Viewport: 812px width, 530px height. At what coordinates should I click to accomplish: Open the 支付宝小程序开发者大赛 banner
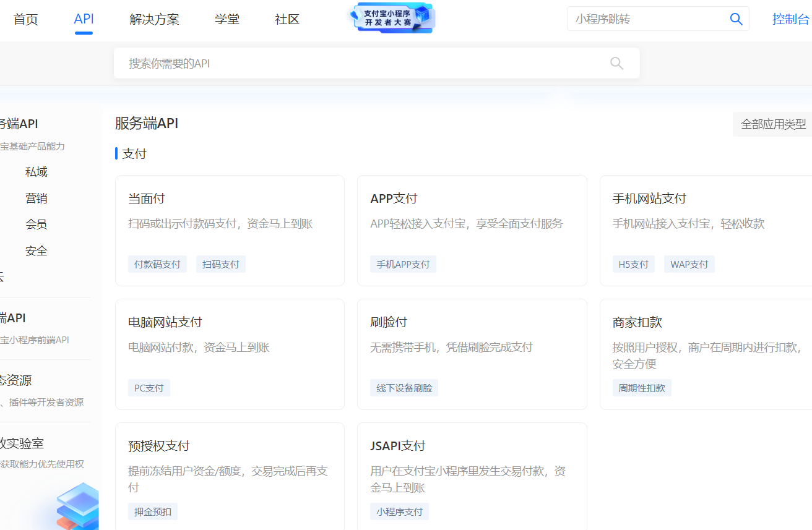pyautogui.click(x=392, y=18)
